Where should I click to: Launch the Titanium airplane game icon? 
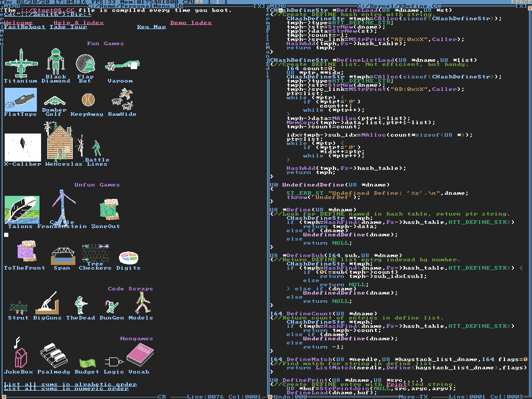tap(21, 63)
